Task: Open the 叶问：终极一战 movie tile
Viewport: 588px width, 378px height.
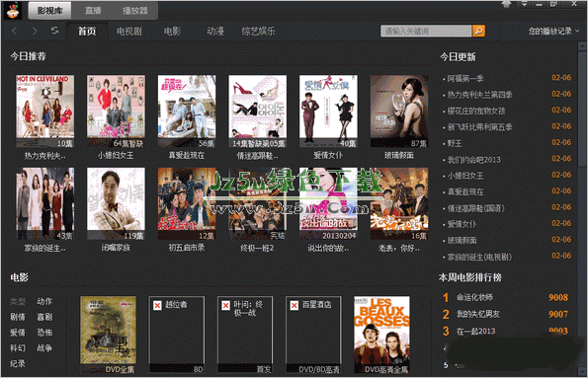Action: [245, 335]
